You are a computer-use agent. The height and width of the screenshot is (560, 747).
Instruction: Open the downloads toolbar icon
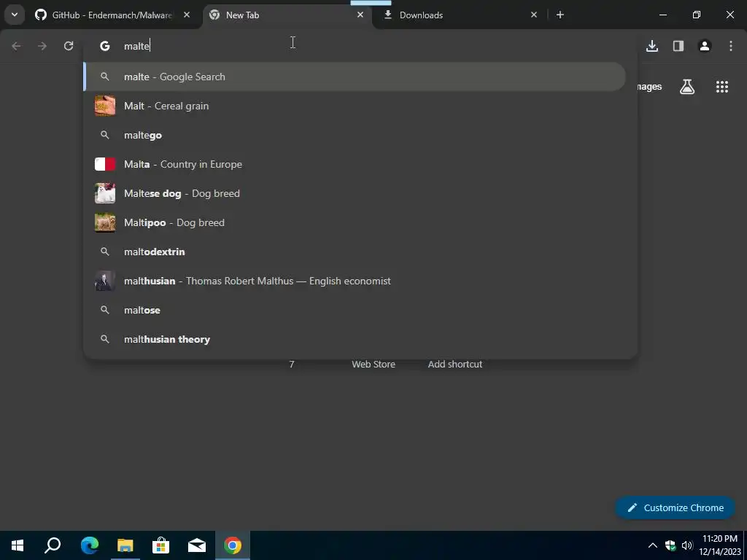(x=652, y=46)
